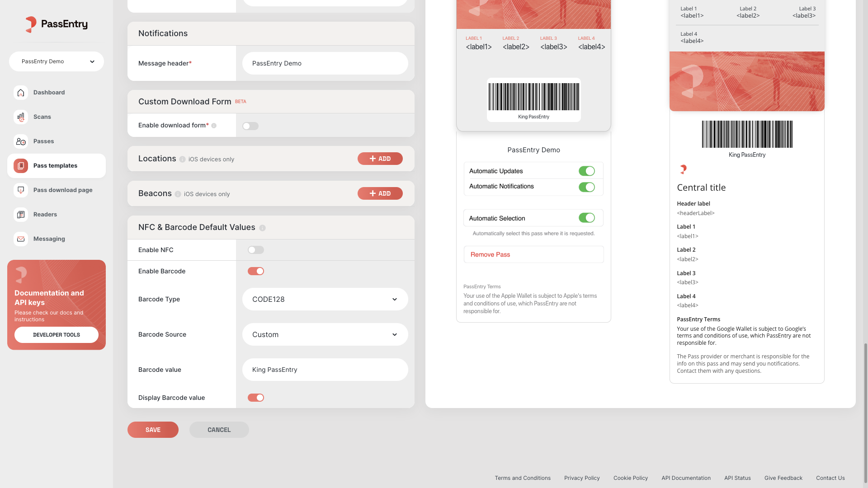Select Pass templates menu item
Image resolution: width=868 pixels, height=488 pixels.
click(x=57, y=166)
